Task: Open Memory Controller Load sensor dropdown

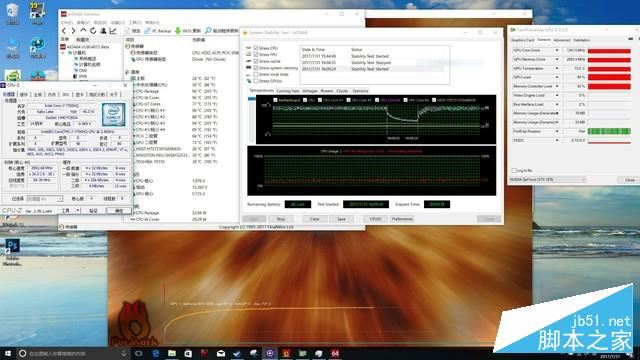Action: pyautogui.click(x=557, y=87)
